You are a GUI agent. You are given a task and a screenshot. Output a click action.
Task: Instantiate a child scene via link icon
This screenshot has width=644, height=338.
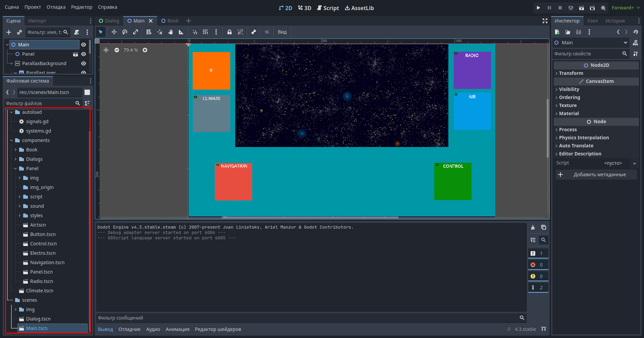19,32
